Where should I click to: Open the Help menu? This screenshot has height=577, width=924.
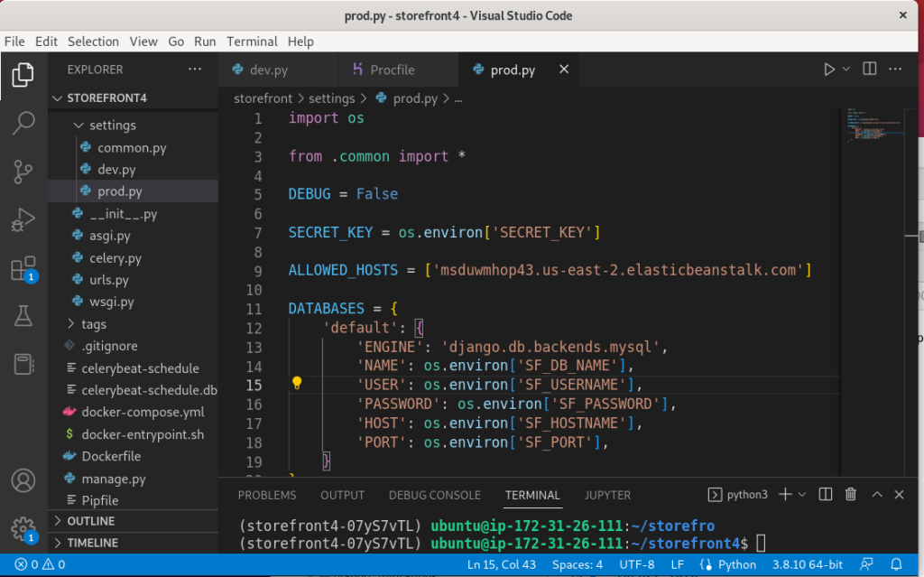[300, 42]
